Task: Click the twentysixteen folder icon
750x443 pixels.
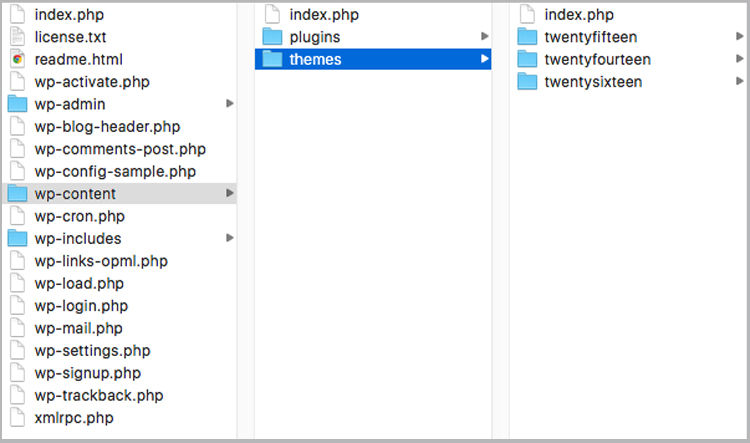Action: tap(528, 81)
